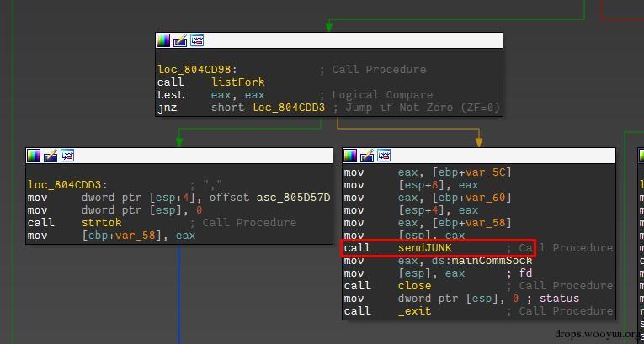The width and height of the screenshot is (644, 344).
Task: Open node color picker on sendJUNK block
Action: pos(351,156)
